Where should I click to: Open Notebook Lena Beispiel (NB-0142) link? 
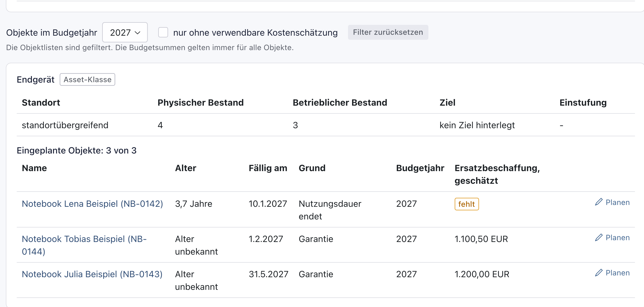[92, 204]
